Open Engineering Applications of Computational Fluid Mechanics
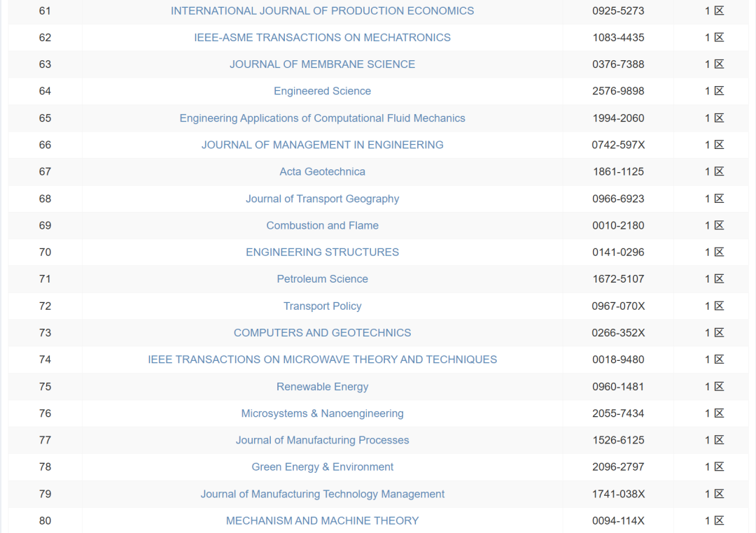This screenshot has height=533, width=756. click(x=322, y=118)
